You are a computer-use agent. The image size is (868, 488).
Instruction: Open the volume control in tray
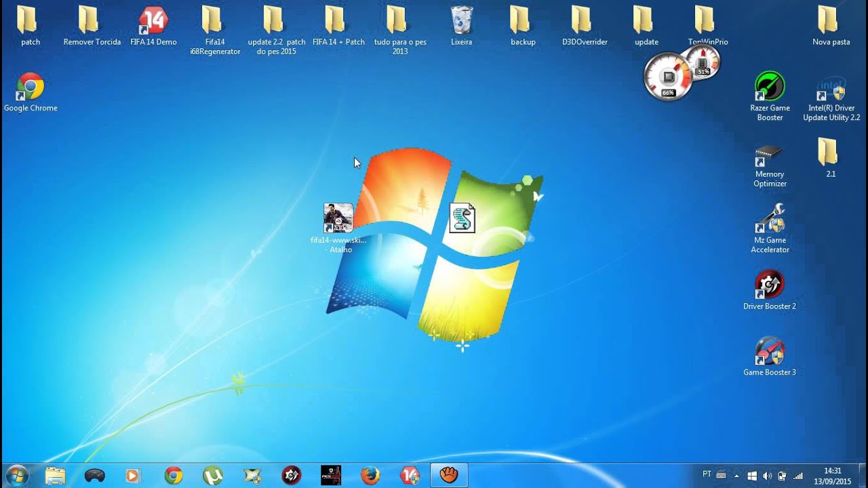[x=767, y=476]
